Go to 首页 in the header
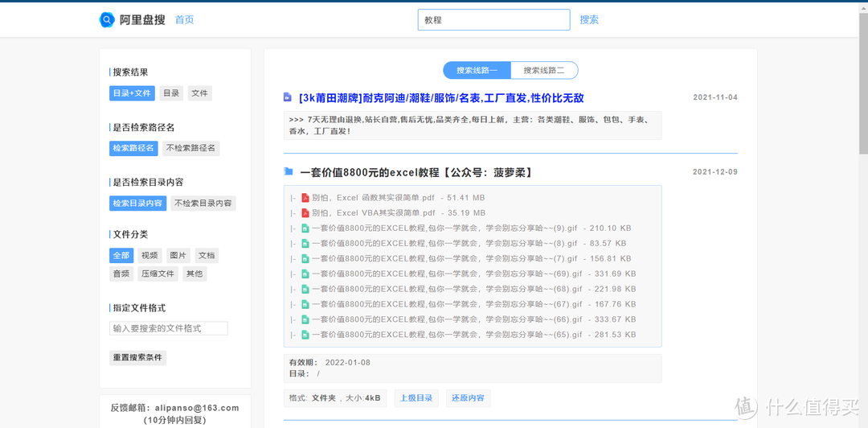The height and width of the screenshot is (428, 868). (x=185, y=20)
